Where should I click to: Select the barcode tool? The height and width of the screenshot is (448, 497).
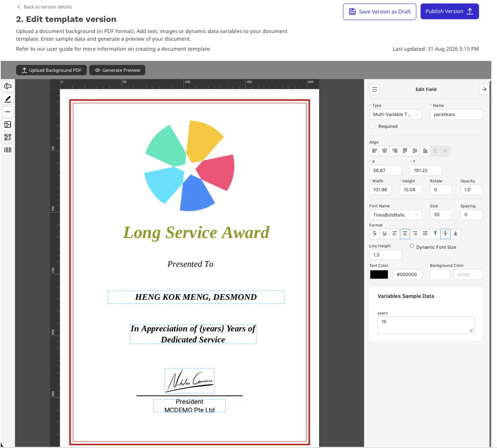coord(8,150)
